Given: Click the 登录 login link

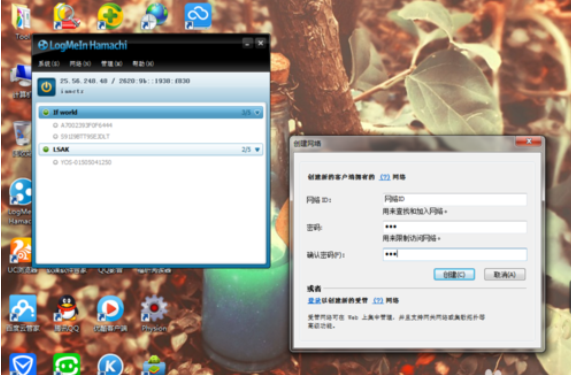Looking at the screenshot, I should tap(314, 301).
